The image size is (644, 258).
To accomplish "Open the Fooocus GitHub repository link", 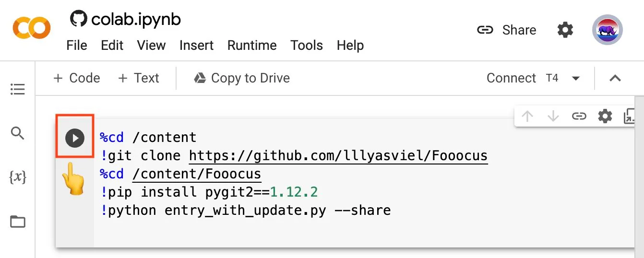I will coord(338,156).
